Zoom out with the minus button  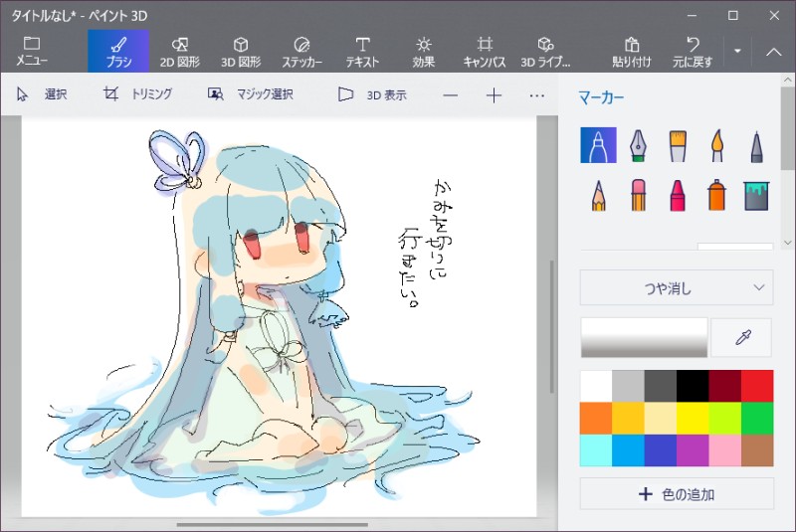(451, 95)
